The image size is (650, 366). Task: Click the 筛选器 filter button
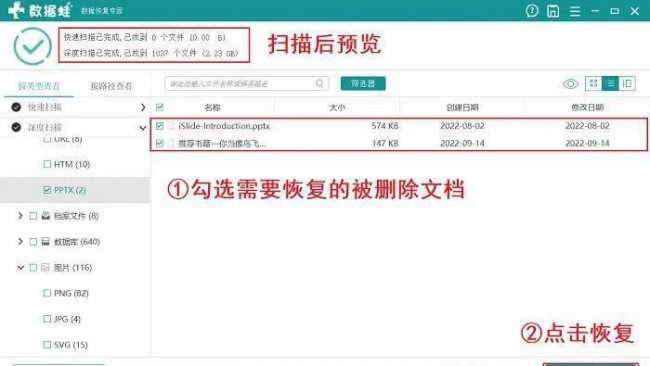[x=363, y=83]
